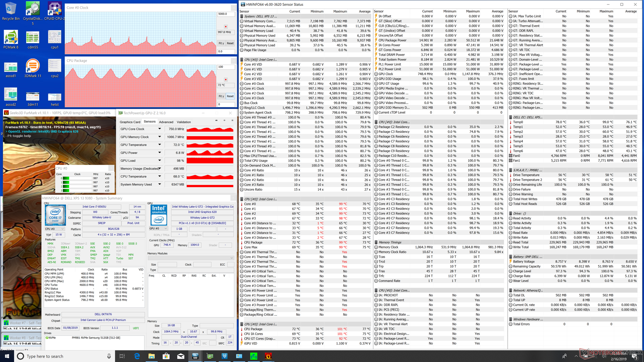Click Reset in CPU Package graph
The width and height of the screenshot is (644, 362).
230,96
